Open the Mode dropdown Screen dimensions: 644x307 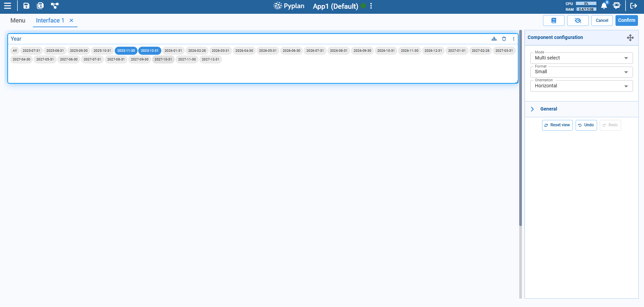pyautogui.click(x=581, y=58)
